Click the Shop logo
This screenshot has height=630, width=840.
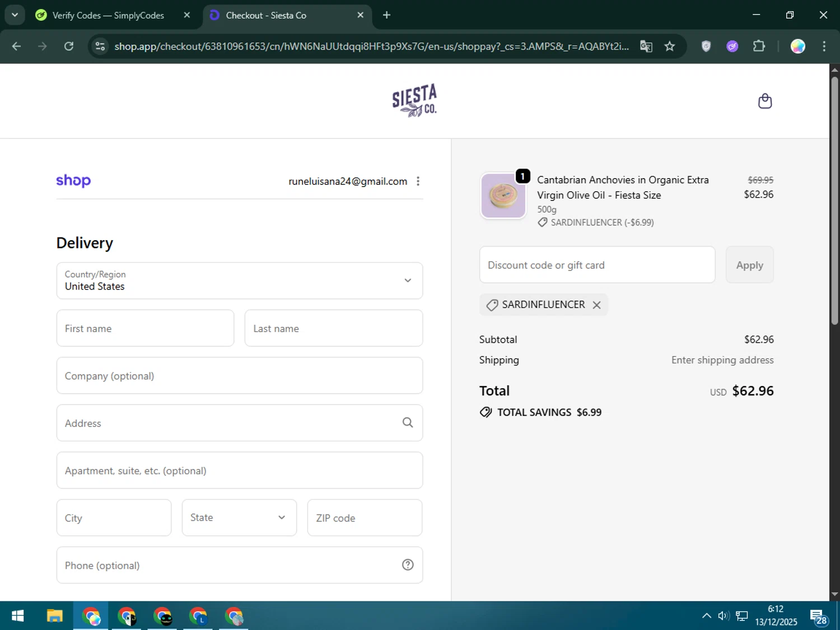coord(73,180)
